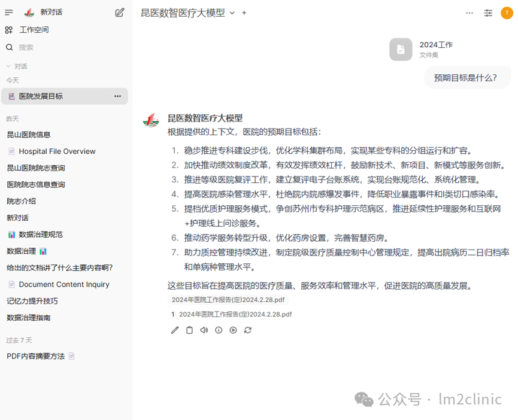Screen dimensions: 518x420
Task: Open Hospital File Overview conversation
Action: (57, 151)
